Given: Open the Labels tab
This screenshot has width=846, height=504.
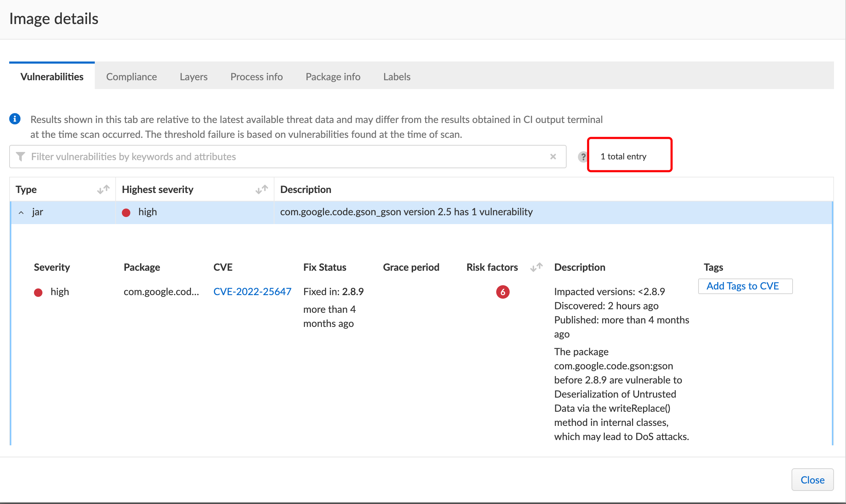Looking at the screenshot, I should [396, 77].
